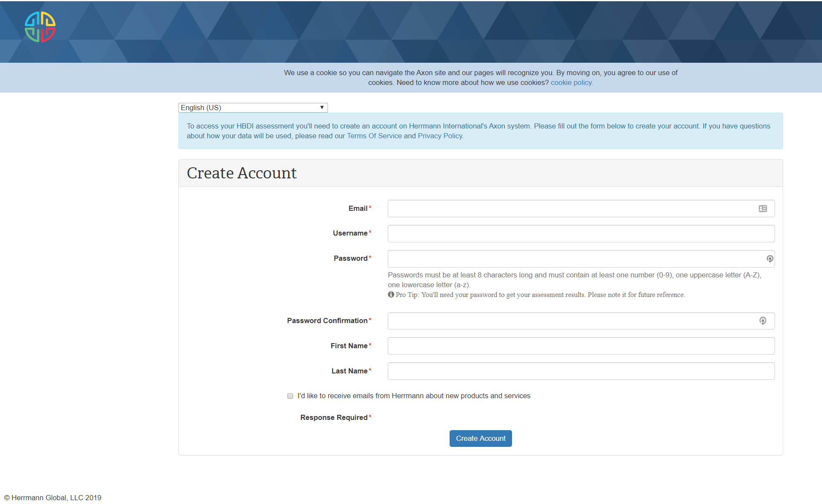
Task: Click the language dropdown arrow
Action: 322,108
